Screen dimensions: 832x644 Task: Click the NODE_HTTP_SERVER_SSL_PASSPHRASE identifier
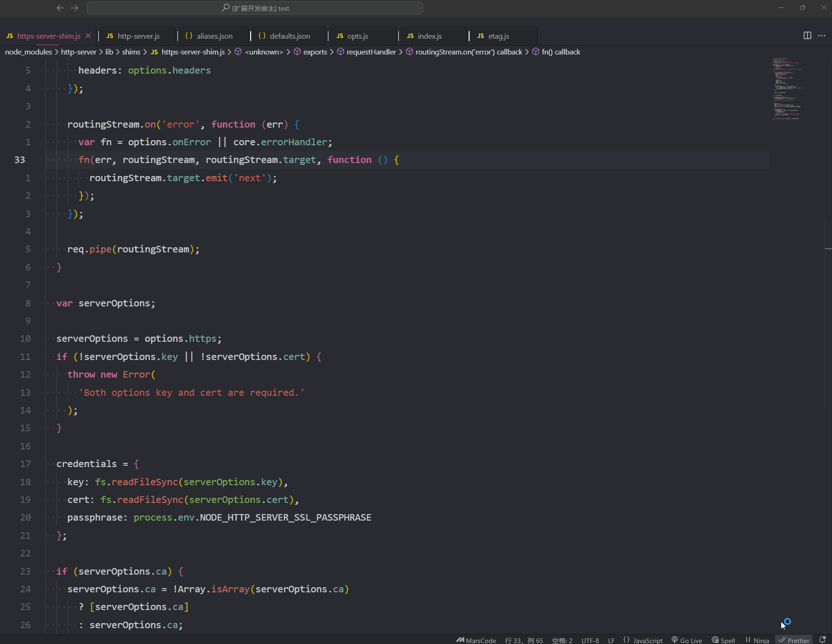click(286, 517)
